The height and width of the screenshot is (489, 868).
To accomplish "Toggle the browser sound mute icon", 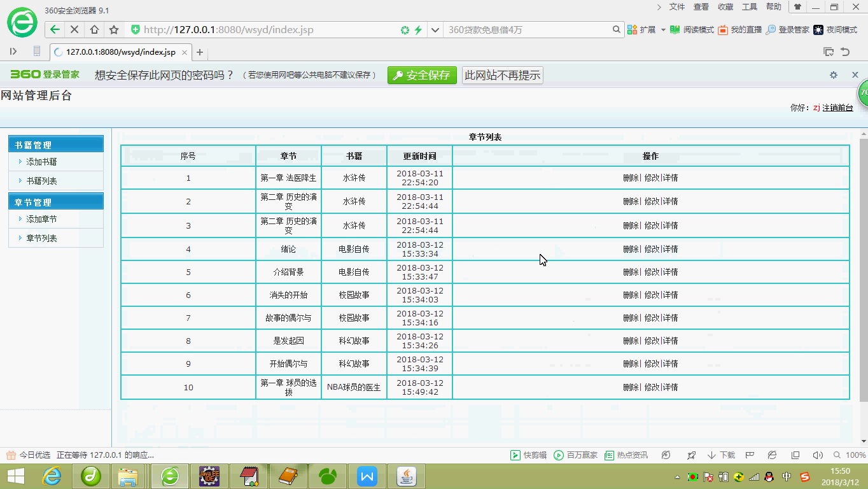I will (x=818, y=455).
